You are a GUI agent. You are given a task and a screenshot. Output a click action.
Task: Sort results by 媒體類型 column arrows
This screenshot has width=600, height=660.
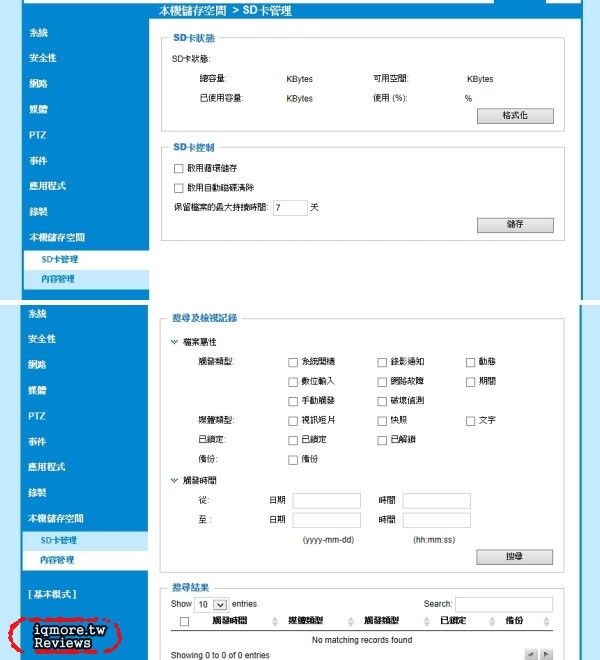(351, 621)
